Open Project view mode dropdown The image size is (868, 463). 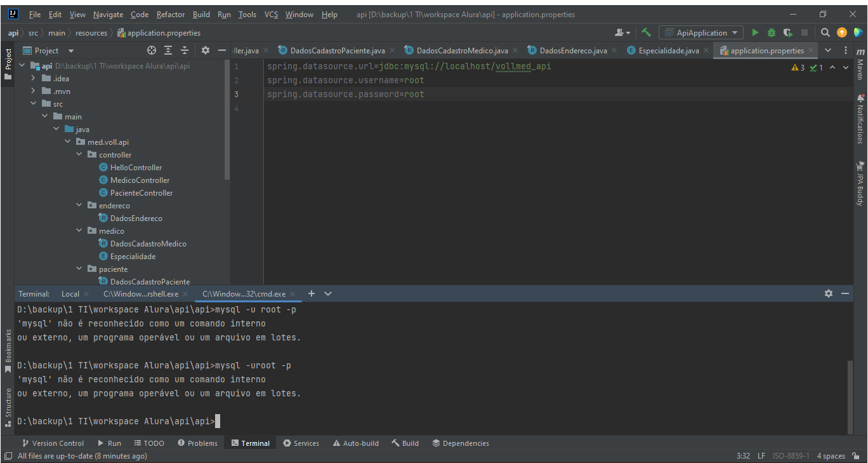click(x=70, y=50)
